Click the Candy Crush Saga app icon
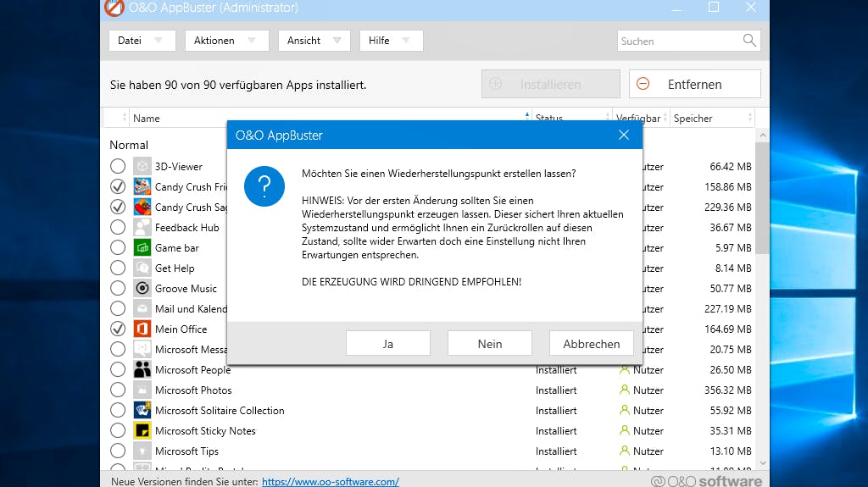868x487 pixels. pyautogui.click(x=142, y=207)
